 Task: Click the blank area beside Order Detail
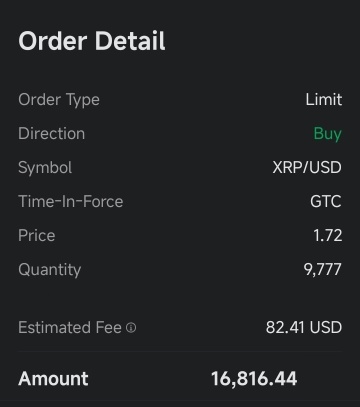click(260, 41)
